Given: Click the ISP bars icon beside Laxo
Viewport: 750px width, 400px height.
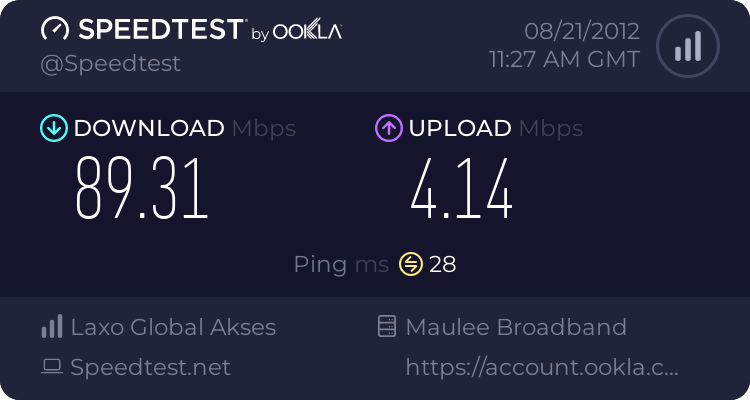Looking at the screenshot, I should point(52,327).
